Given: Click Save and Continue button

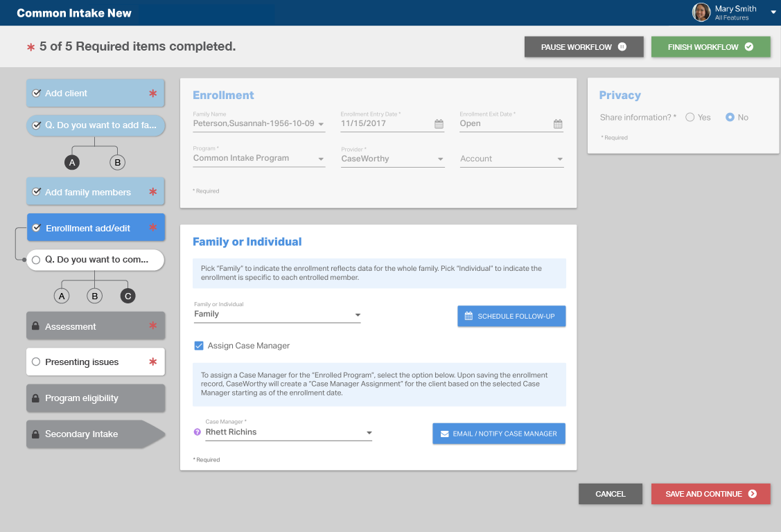Looking at the screenshot, I should click(711, 494).
